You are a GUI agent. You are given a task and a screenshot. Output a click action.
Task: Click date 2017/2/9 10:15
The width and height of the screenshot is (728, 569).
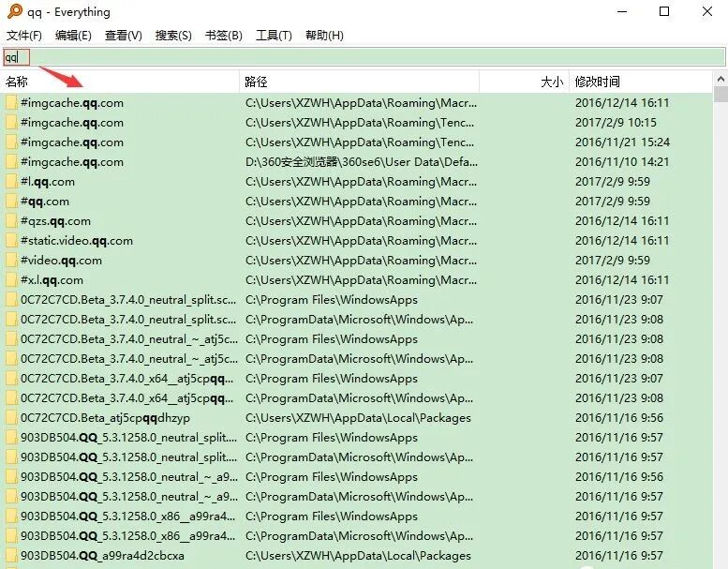(616, 123)
